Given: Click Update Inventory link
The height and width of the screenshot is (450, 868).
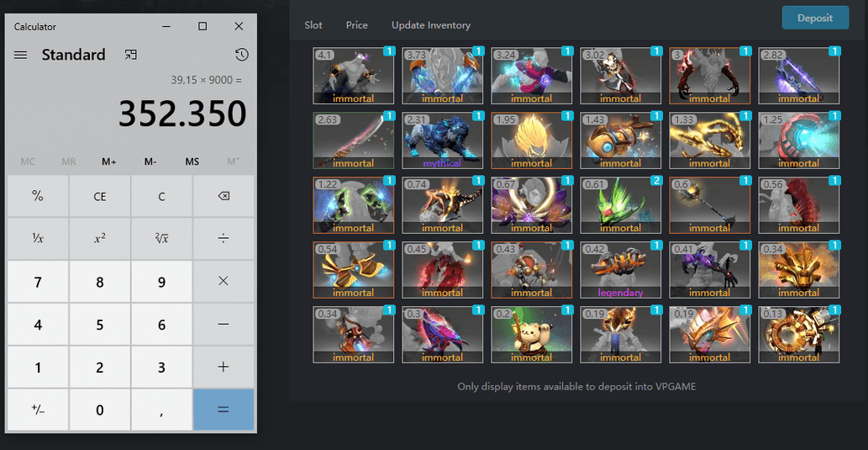Looking at the screenshot, I should click(431, 25).
